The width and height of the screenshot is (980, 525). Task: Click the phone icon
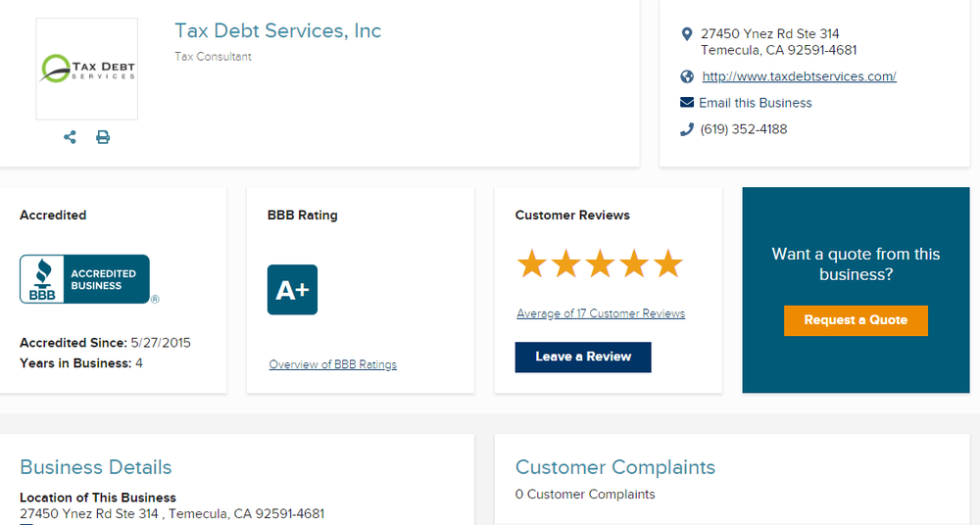(686, 129)
